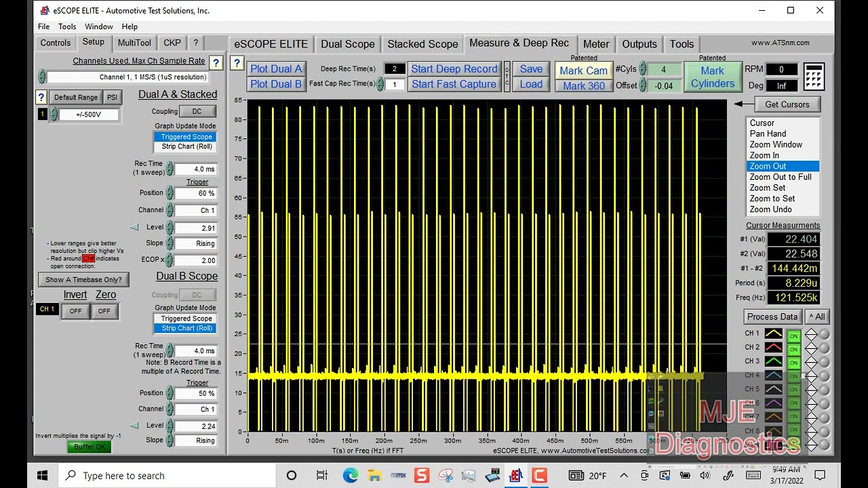Viewport: 868px width, 488px height.
Task: Click Dual A trigger Channel selector arrows
Action: click(170, 210)
